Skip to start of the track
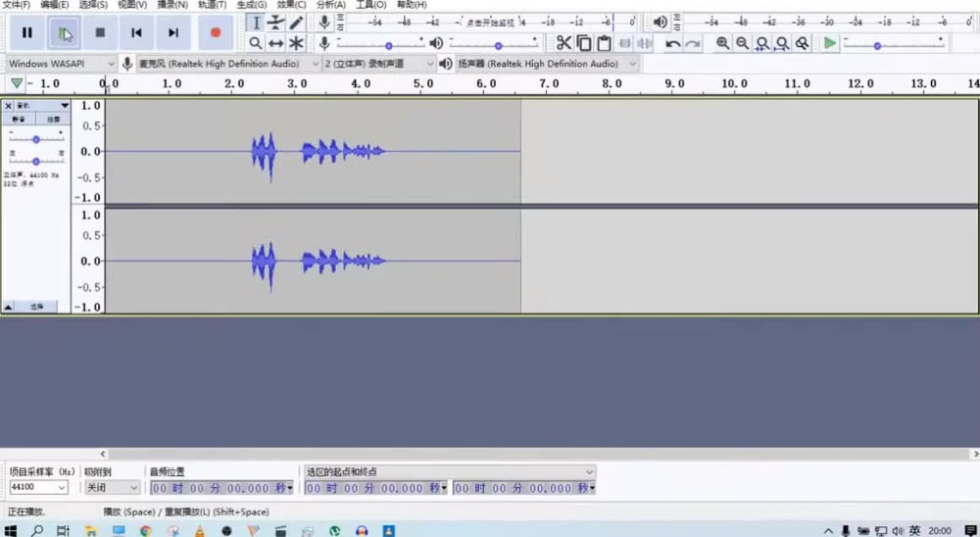This screenshot has height=537, width=980. click(136, 32)
